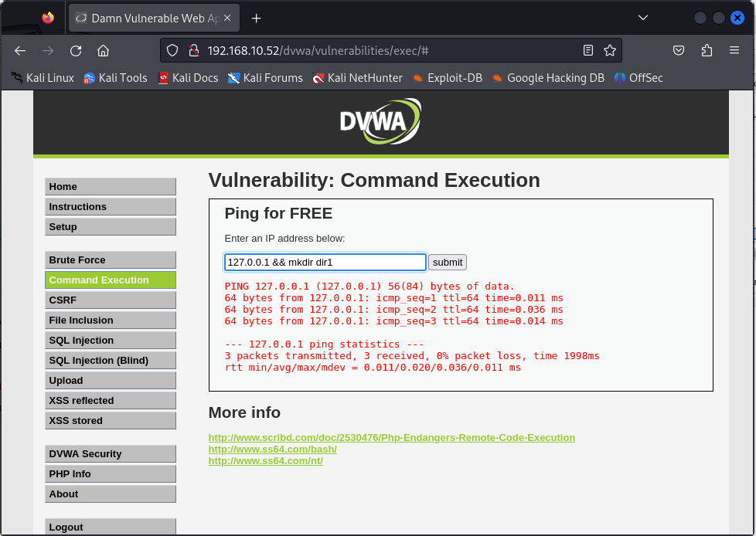Viewport: 756px width, 536px height.
Task: Toggle reader view icon
Action: (x=587, y=50)
